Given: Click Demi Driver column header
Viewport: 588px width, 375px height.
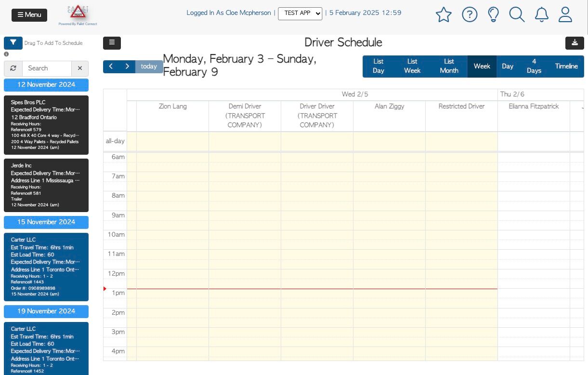Looking at the screenshot, I should 245,116.
